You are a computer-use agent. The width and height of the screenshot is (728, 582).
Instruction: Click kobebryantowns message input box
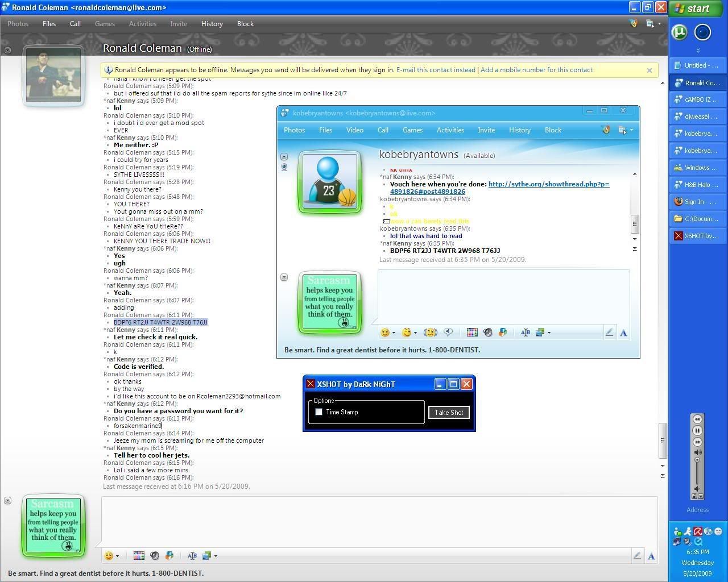click(x=503, y=297)
